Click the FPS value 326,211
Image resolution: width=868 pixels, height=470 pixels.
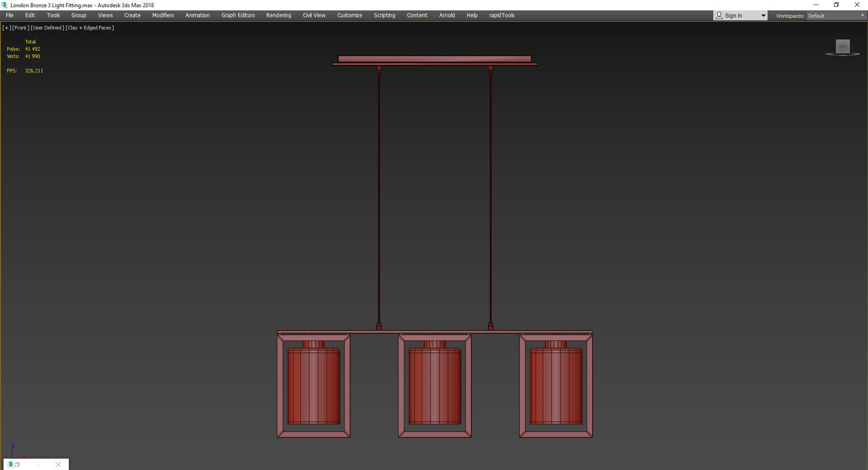pyautogui.click(x=34, y=71)
